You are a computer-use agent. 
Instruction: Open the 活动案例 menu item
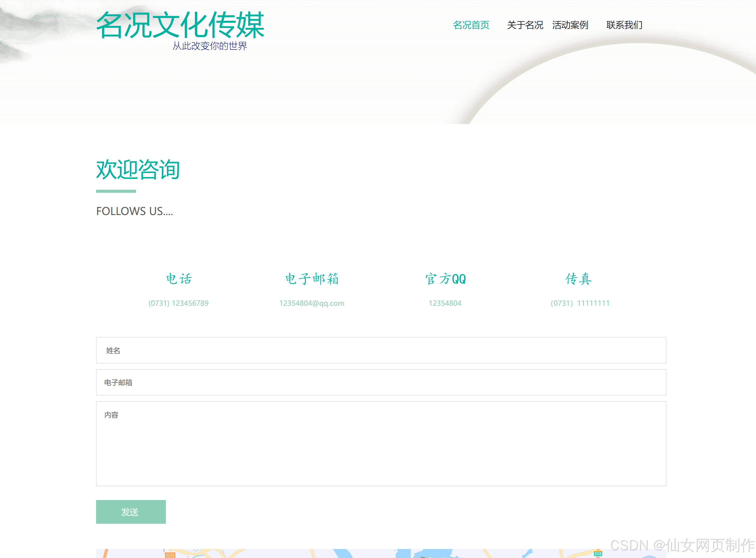tap(570, 25)
